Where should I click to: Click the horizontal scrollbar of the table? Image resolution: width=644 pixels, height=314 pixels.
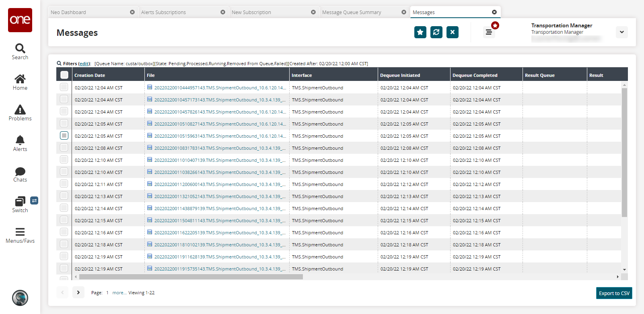click(191, 277)
